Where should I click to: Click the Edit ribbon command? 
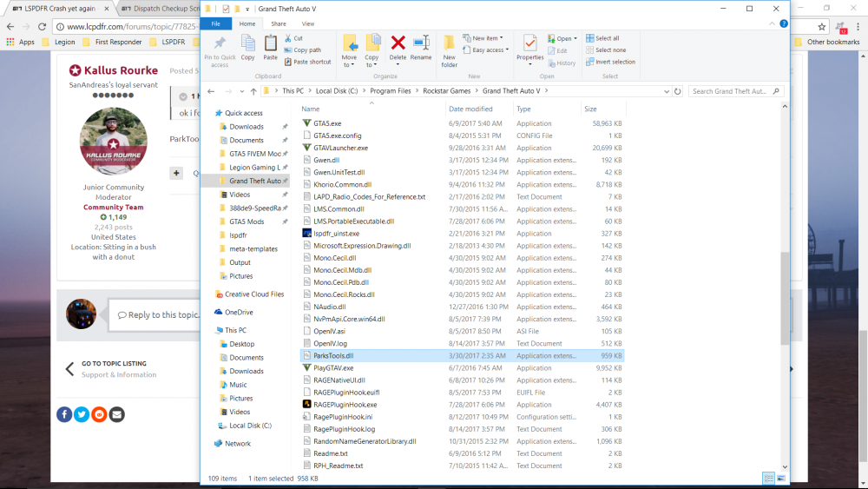click(557, 51)
